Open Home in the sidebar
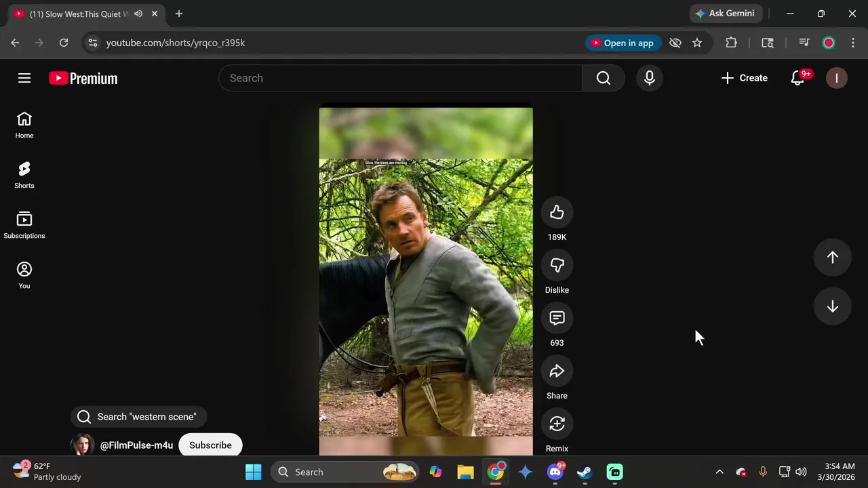868x488 pixels. 24,125
